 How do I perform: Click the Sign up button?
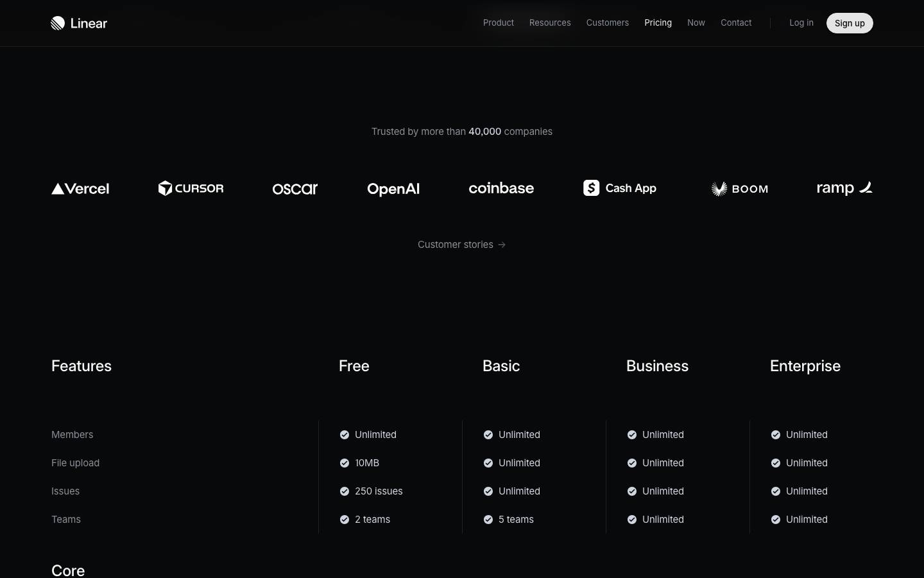[850, 23]
